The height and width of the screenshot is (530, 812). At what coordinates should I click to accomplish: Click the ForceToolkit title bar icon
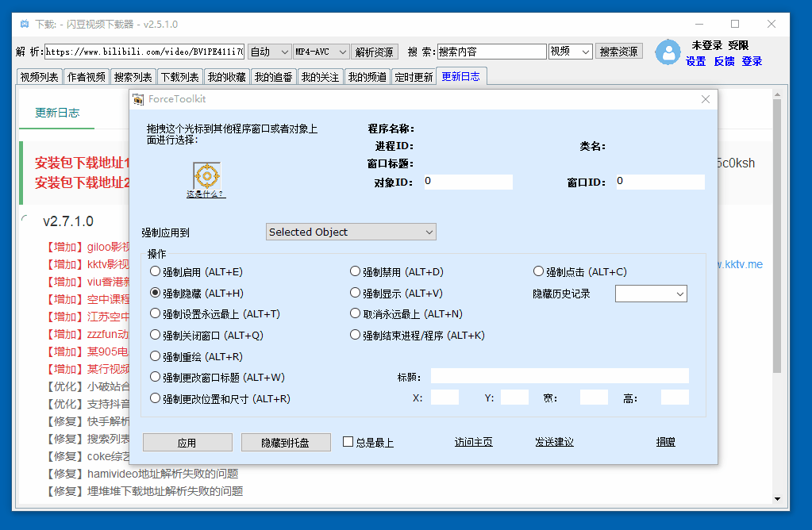[139, 99]
